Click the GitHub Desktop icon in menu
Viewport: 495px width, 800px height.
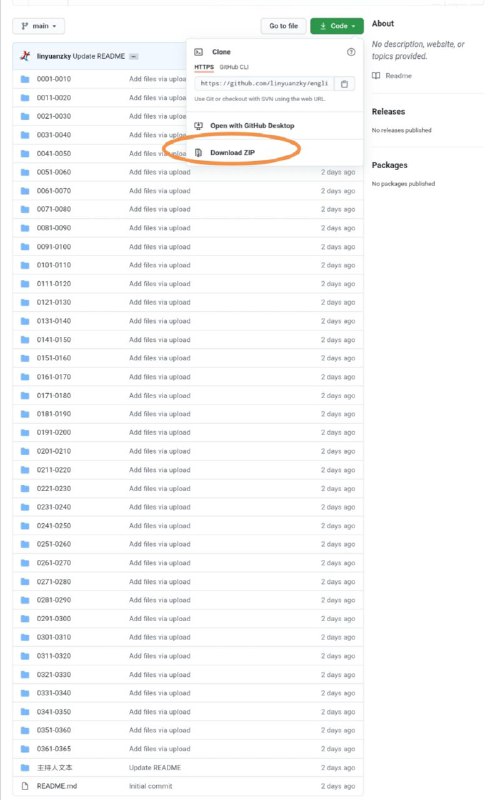199,126
